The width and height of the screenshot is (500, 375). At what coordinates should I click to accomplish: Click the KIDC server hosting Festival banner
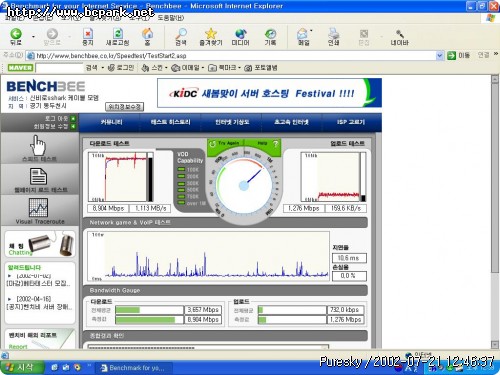click(269, 93)
